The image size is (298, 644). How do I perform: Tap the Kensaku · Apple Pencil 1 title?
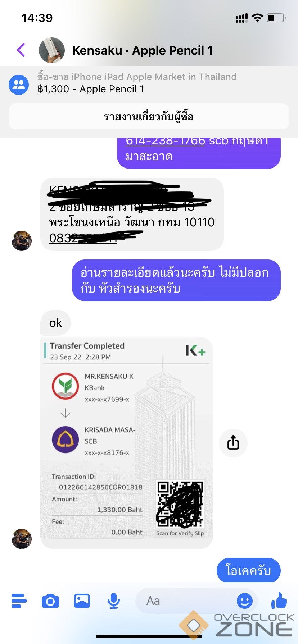click(x=143, y=50)
